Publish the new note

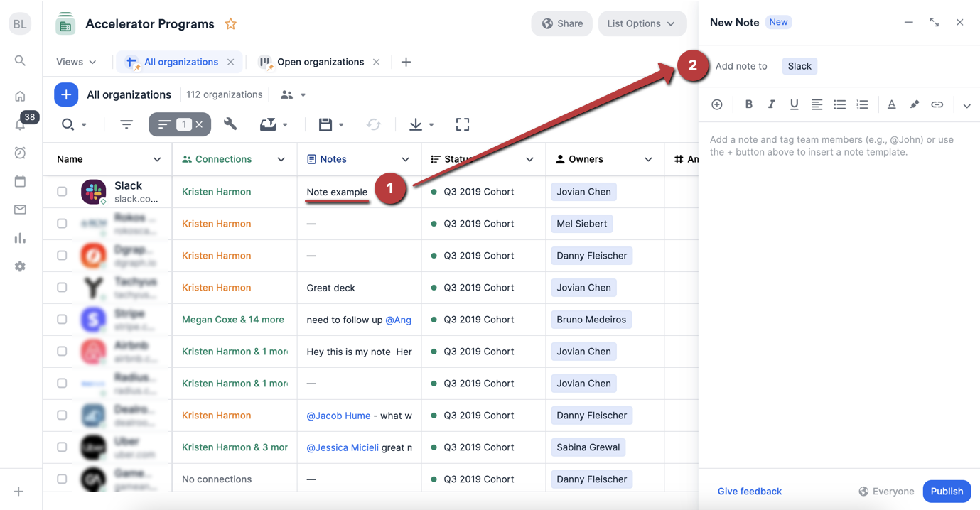tap(947, 491)
